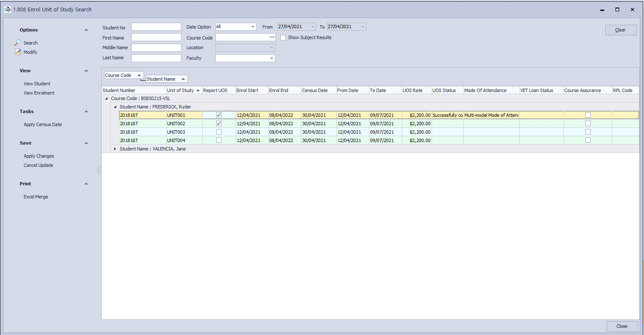The image size is (644, 335).
Task: Check Course Assurance box for UNIT003 row
Action: tap(588, 132)
